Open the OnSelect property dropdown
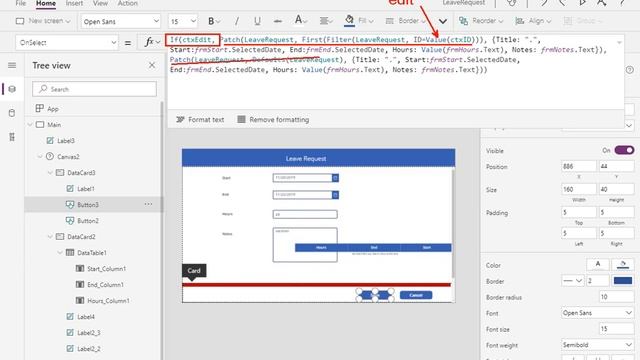 (x=67, y=42)
